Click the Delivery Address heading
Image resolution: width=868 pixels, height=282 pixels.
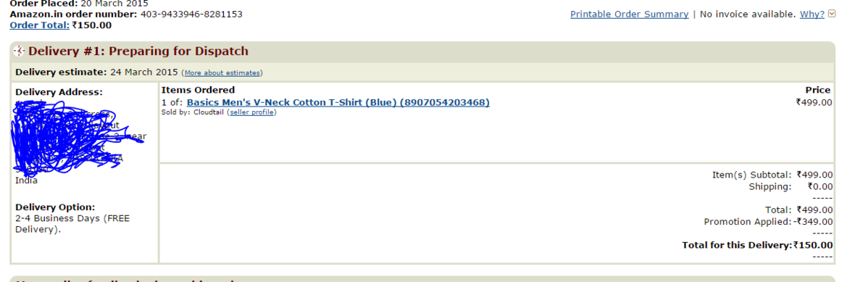[x=59, y=93]
